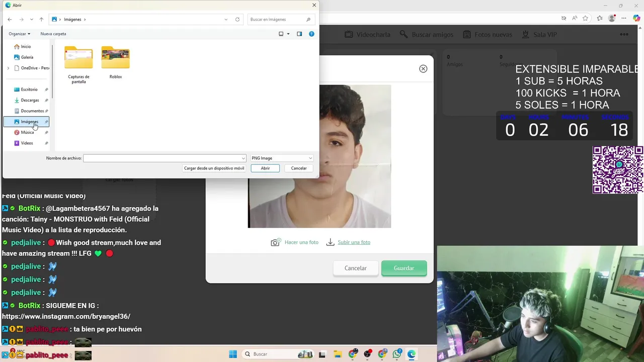Open help in the Abrir dialog
The height and width of the screenshot is (362, 644).
[311, 34]
